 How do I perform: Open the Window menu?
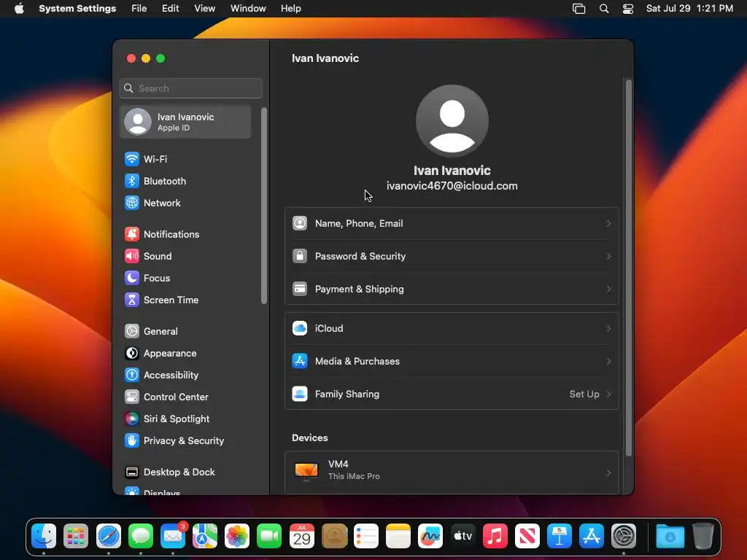pos(248,9)
